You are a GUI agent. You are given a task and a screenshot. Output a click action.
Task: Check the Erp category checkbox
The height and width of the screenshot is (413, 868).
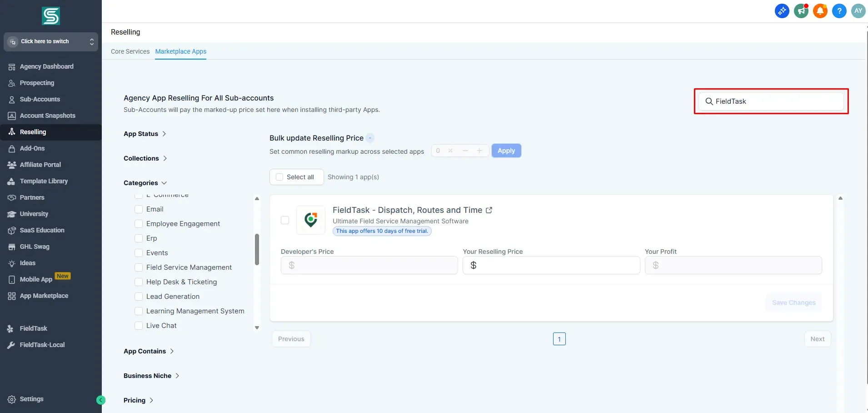139,238
